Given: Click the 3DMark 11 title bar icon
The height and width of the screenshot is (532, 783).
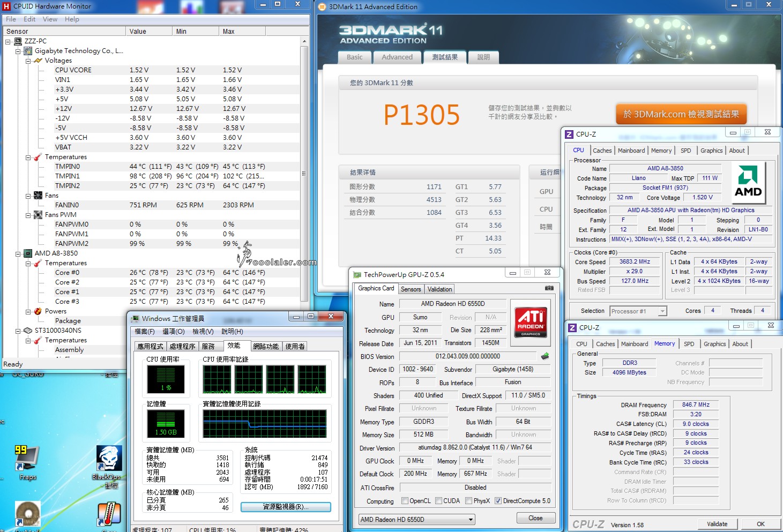Looking at the screenshot, I should pyautogui.click(x=322, y=7).
